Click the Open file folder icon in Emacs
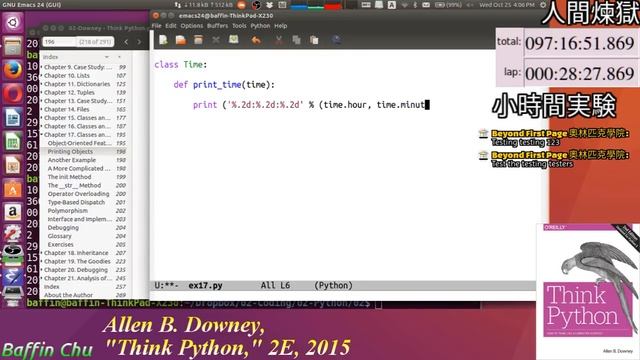 pyautogui.click(x=181, y=40)
